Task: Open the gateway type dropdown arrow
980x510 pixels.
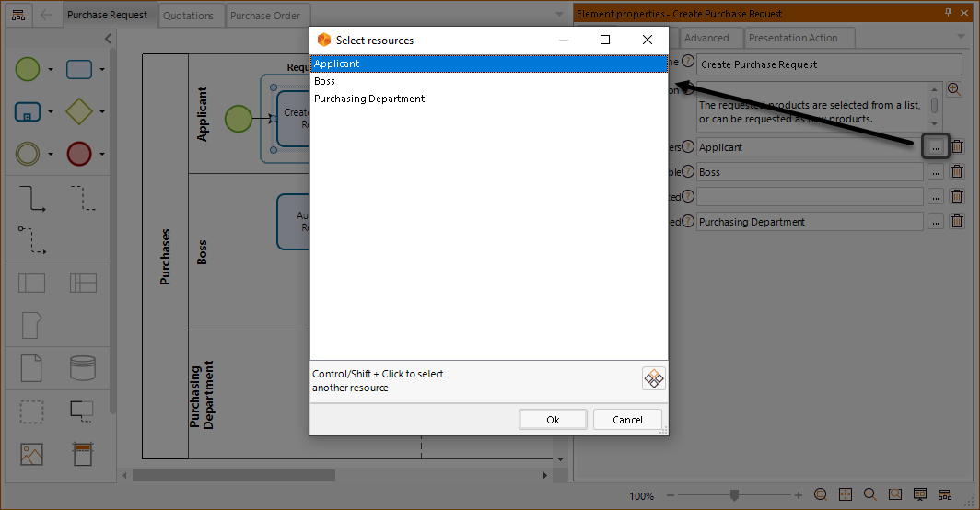Action: click(102, 112)
